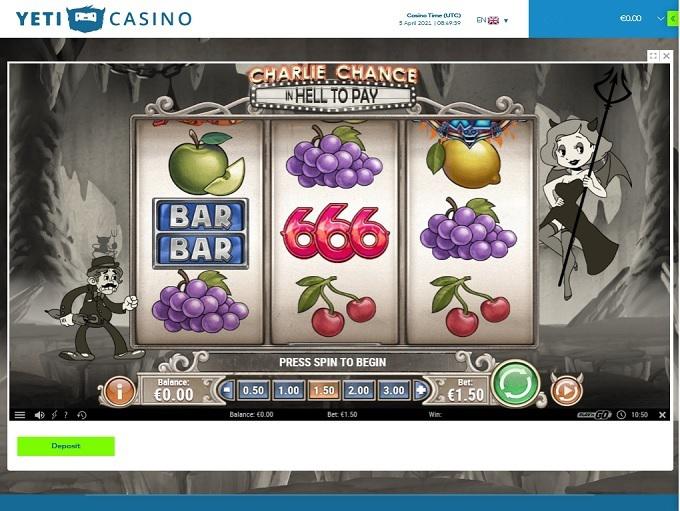This screenshot has width=680, height=511.
Task: Select the 2.00 bet value
Action: (359, 390)
